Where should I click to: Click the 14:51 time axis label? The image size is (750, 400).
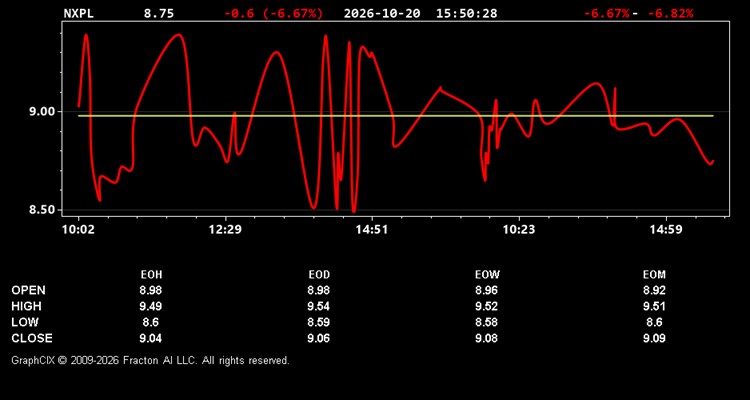click(372, 229)
